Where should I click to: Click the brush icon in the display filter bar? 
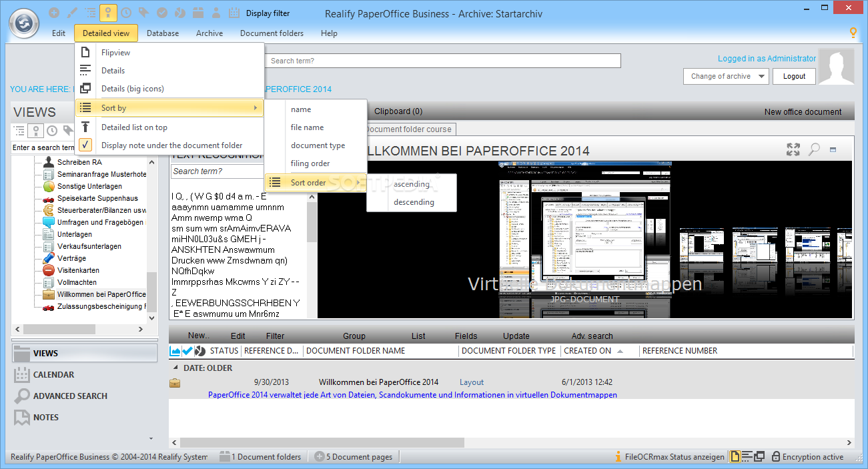73,13
